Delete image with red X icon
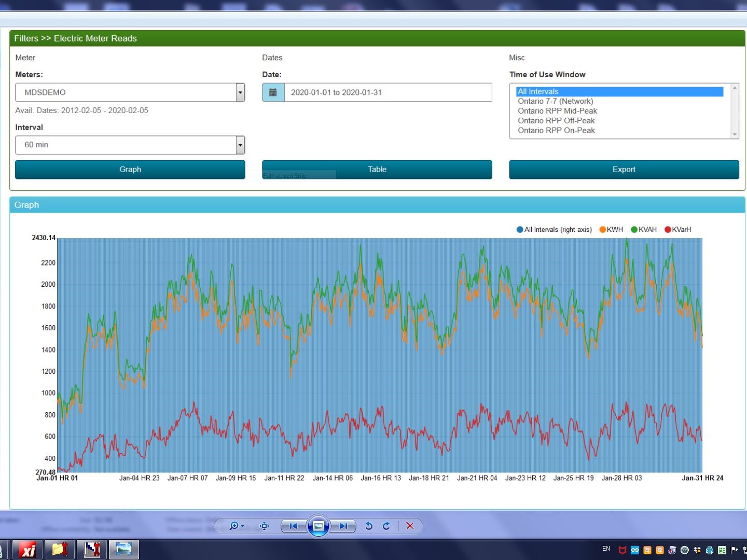 coord(410,526)
